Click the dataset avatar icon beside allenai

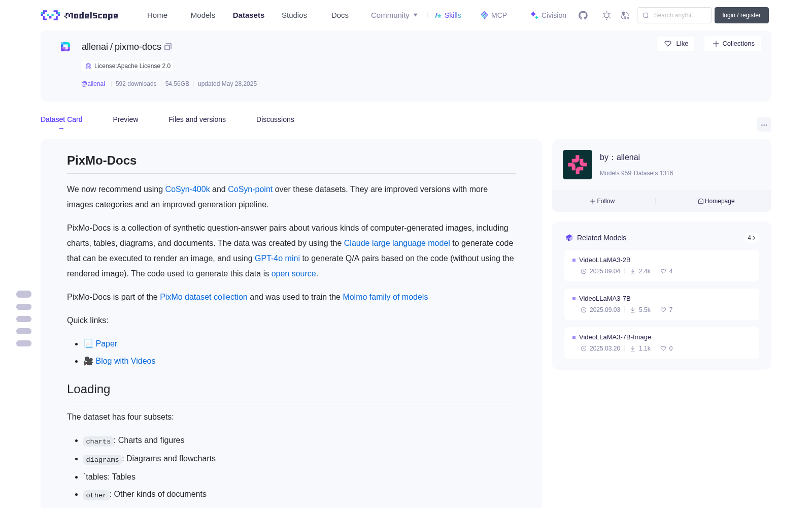coord(65,47)
